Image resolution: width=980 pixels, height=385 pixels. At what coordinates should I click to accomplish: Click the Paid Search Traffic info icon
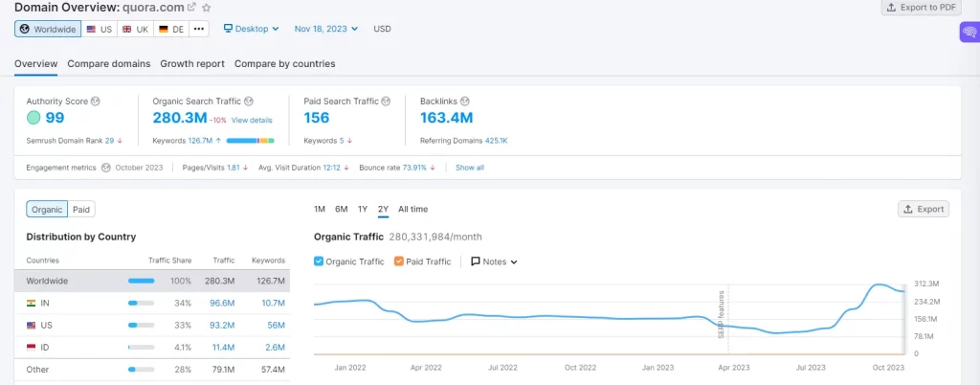pos(386,102)
